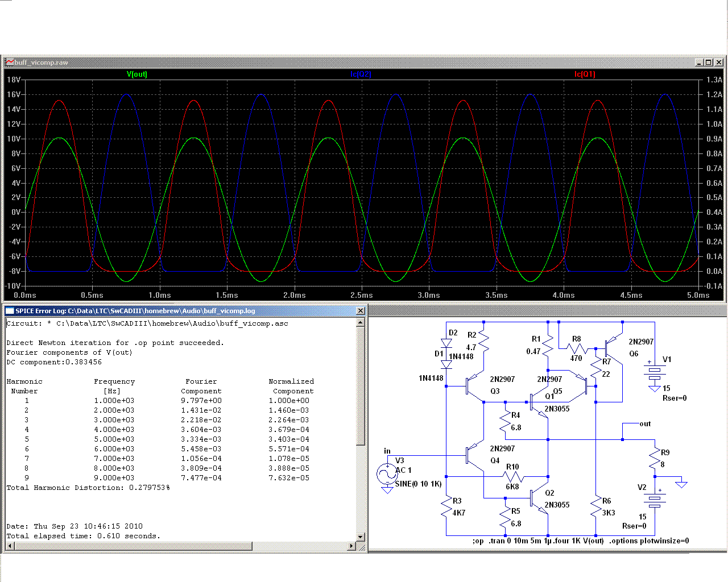Click the .options plotwinsize=0 directive
728x582 pixels.
649,541
